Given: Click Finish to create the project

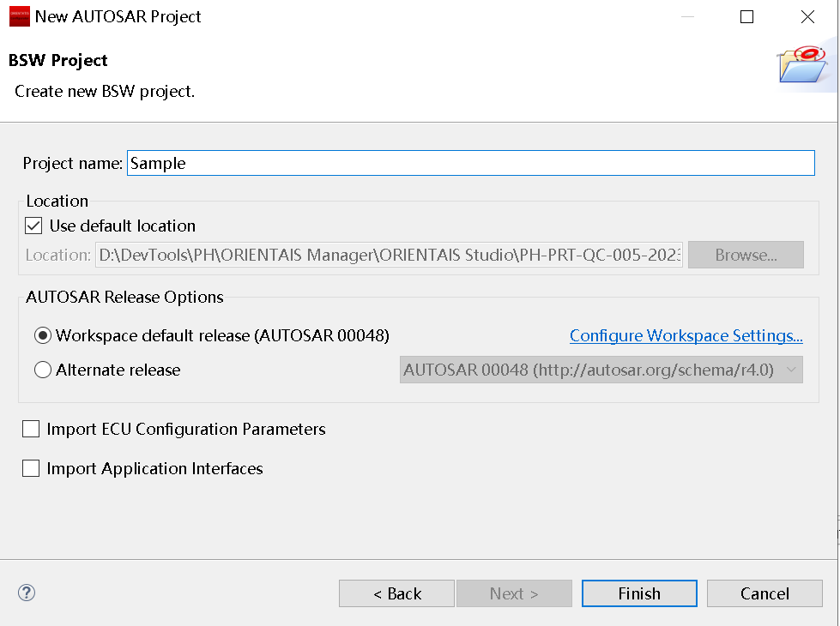Looking at the screenshot, I should (639, 593).
